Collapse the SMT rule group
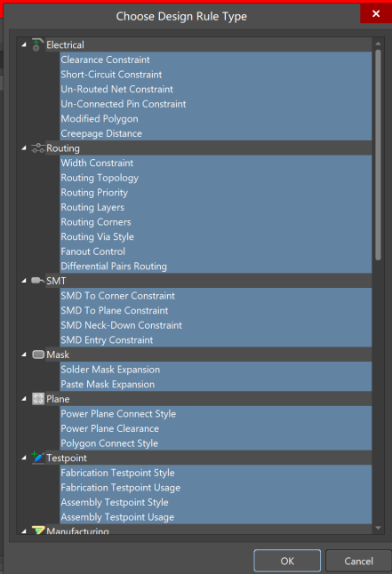The width and height of the screenshot is (392, 574). tap(24, 281)
